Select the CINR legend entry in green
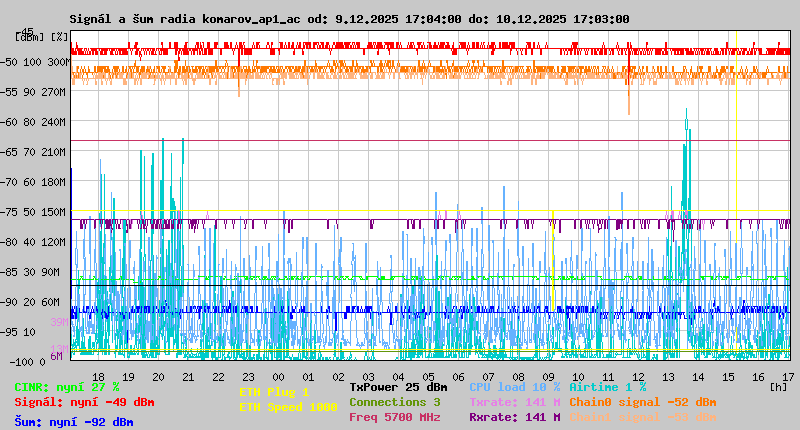 pos(67,386)
